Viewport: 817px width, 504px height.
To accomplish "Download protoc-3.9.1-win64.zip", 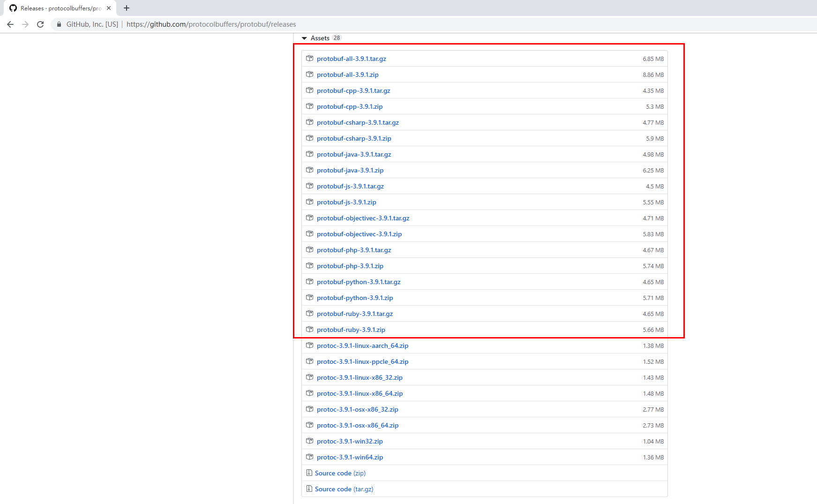I will pos(350,457).
